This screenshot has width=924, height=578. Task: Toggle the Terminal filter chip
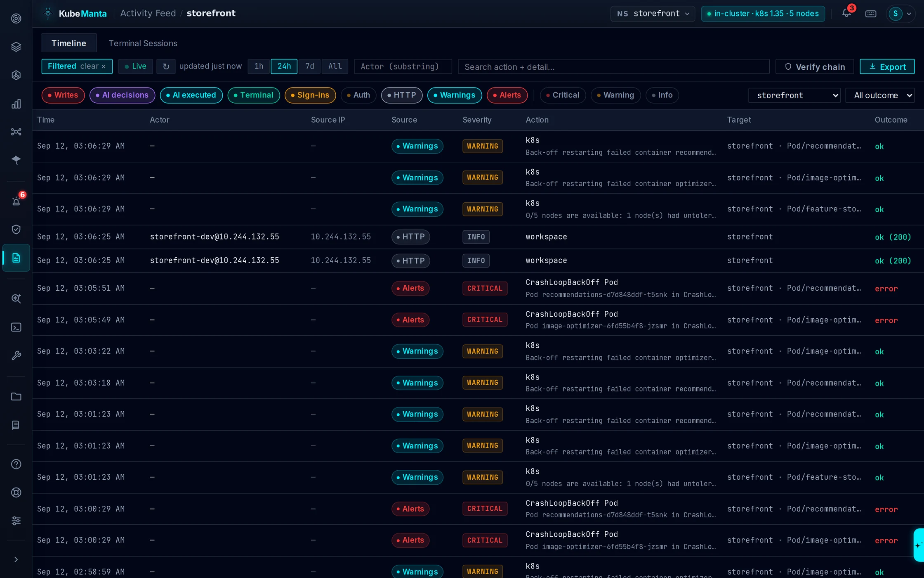[x=254, y=95]
